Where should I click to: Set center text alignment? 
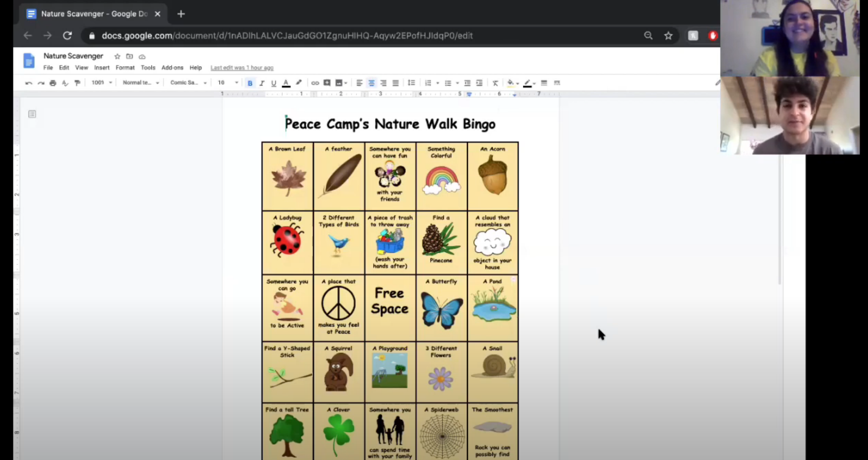(x=372, y=83)
